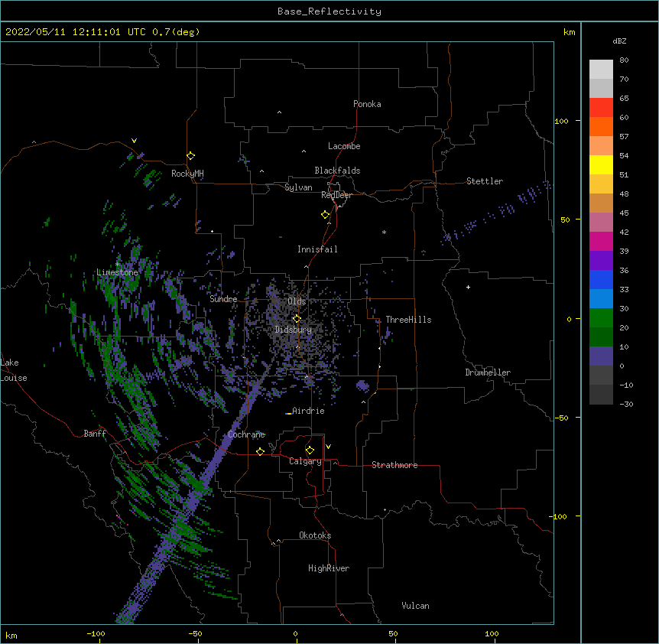Click the HighRiver map label
This screenshot has height=644, width=659.
tap(329, 568)
